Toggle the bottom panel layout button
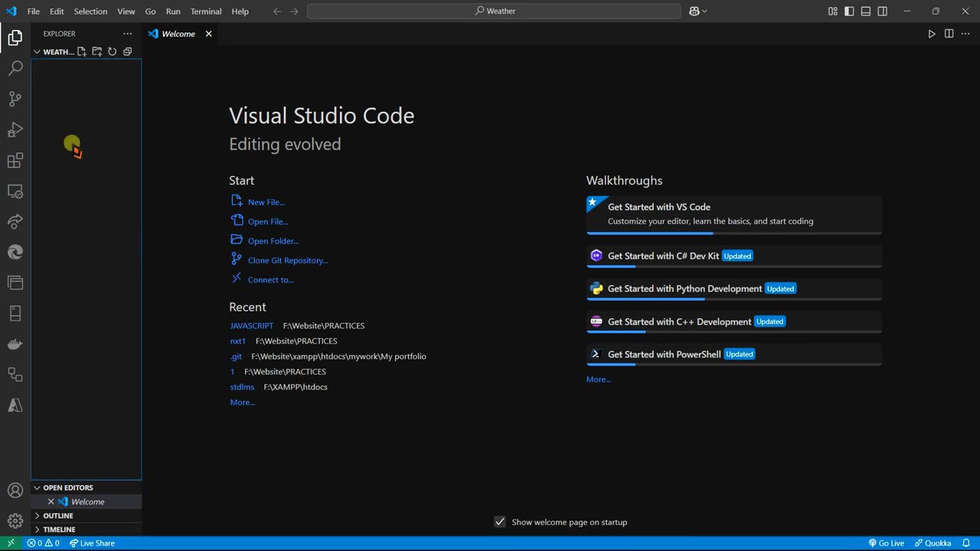Image resolution: width=980 pixels, height=551 pixels. pos(866,11)
